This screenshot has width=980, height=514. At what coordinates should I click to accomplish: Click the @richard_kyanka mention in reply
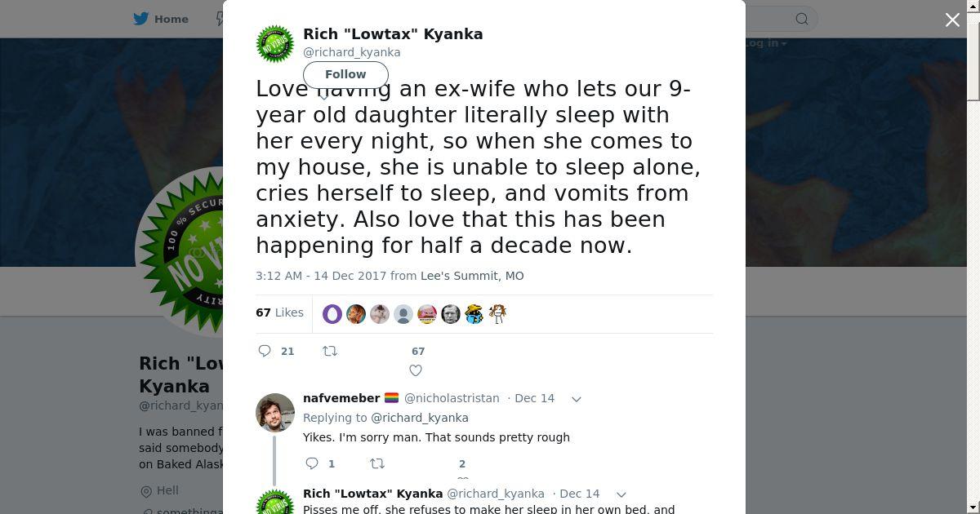coord(420,418)
